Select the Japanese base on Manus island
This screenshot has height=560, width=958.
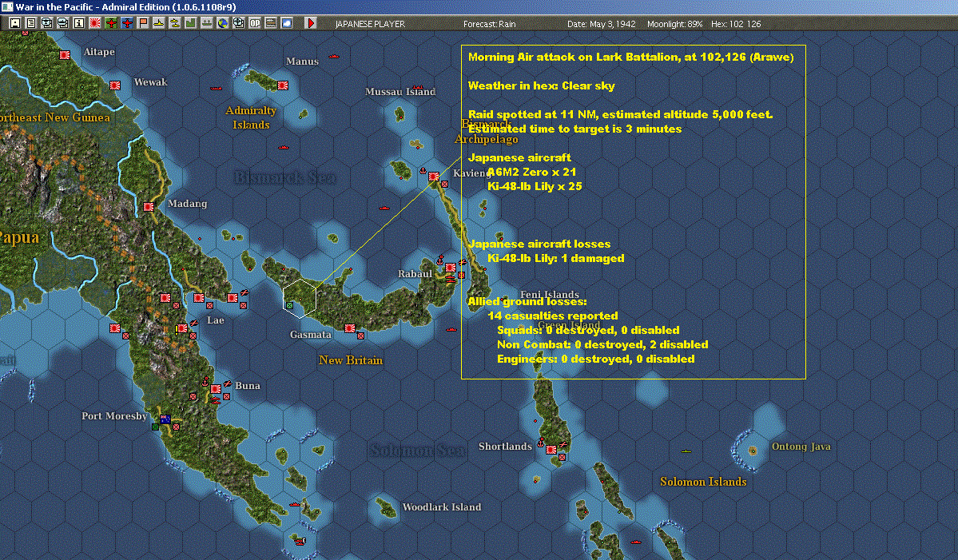click(x=283, y=85)
